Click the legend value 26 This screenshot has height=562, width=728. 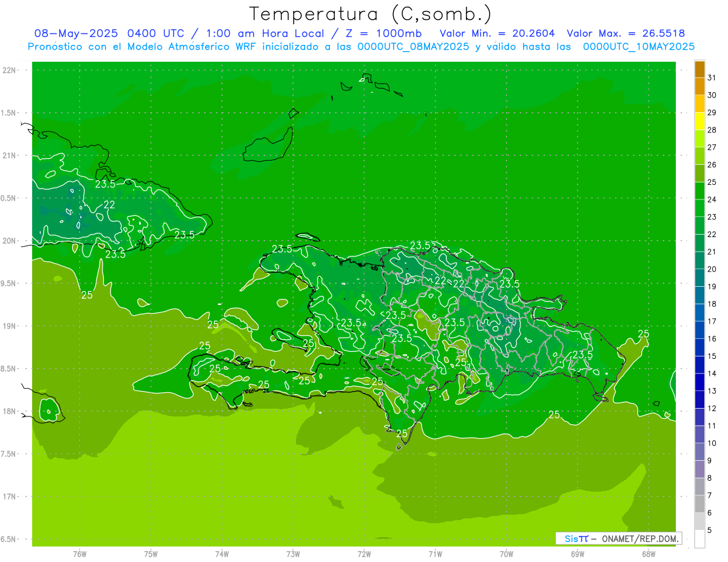(712, 164)
